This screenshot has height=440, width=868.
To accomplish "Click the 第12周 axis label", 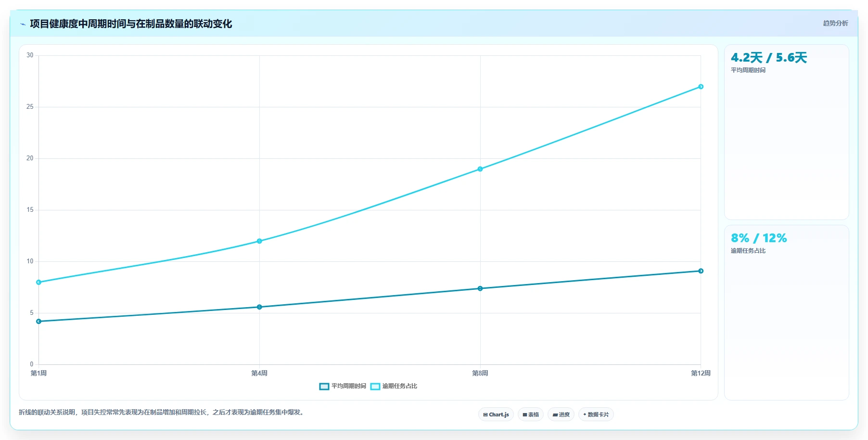I will click(701, 374).
